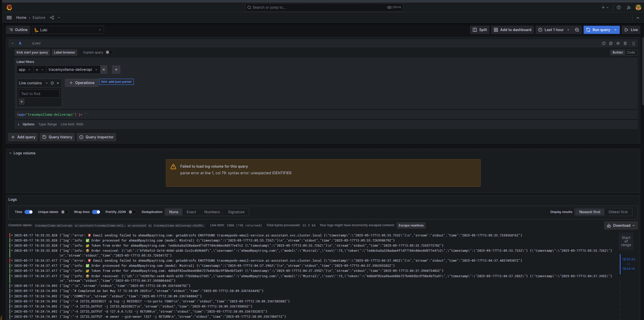Image resolution: width=644 pixels, height=320 pixels.
Task: Click the zoom out time range icon
Action: click(577, 30)
